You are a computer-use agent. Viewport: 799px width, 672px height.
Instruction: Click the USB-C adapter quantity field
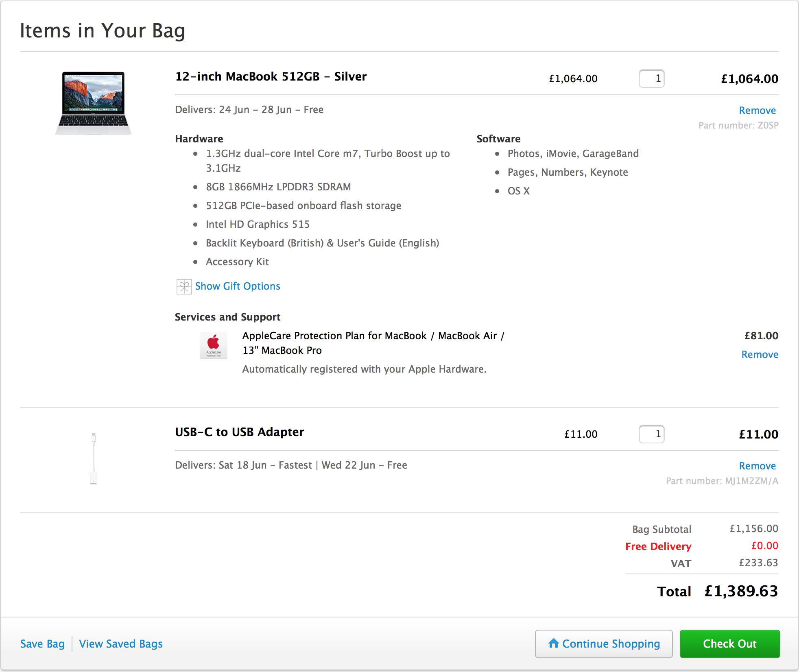651,434
